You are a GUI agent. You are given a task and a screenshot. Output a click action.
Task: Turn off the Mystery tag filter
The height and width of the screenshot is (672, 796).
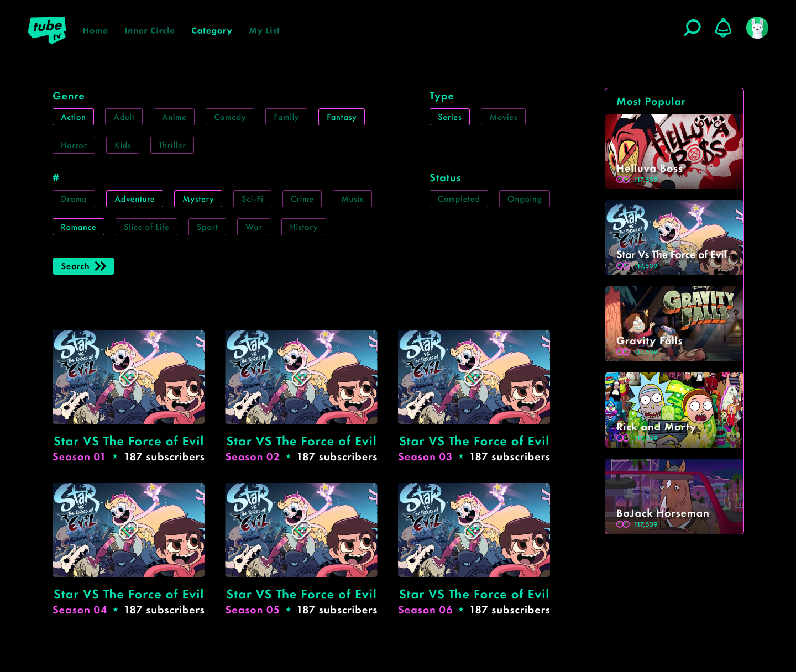click(198, 199)
